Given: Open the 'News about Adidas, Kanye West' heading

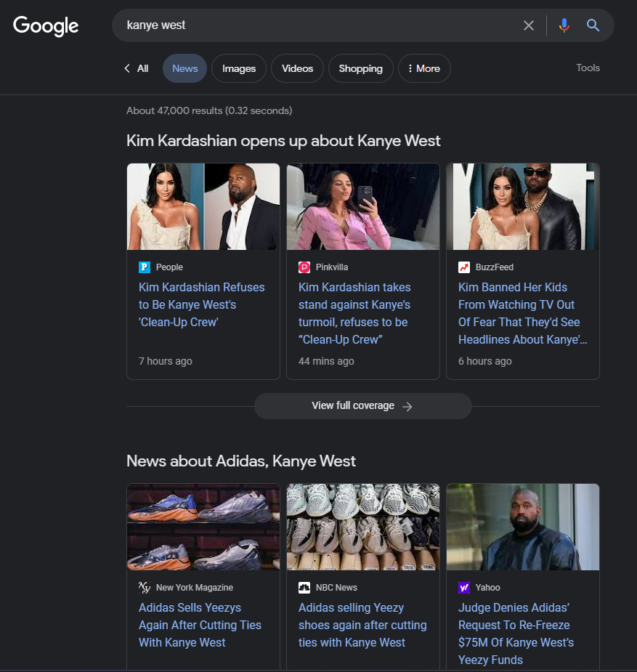Looking at the screenshot, I should (x=240, y=461).
